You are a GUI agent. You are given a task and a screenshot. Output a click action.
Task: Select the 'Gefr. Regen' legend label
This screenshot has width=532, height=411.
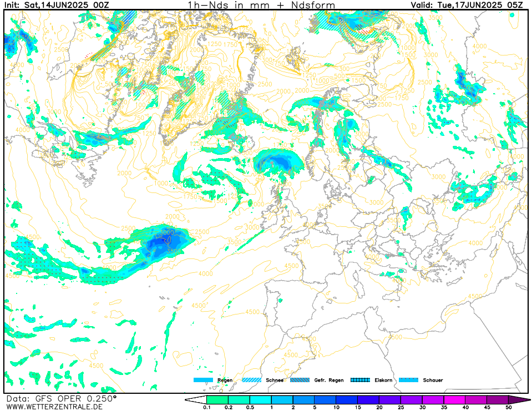pos(329,380)
